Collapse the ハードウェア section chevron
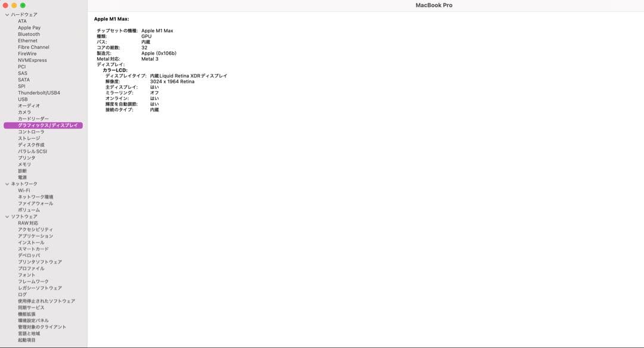The width and height of the screenshot is (644, 348). [7, 15]
